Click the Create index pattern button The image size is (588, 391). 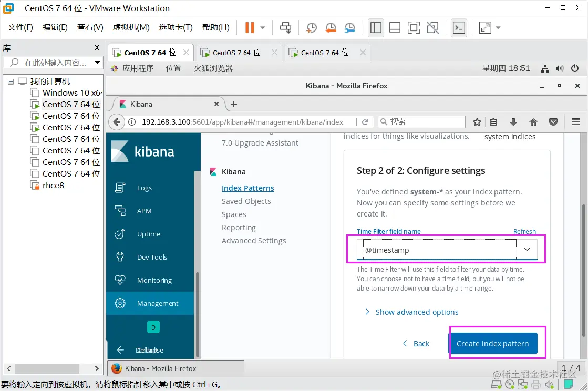click(x=493, y=343)
